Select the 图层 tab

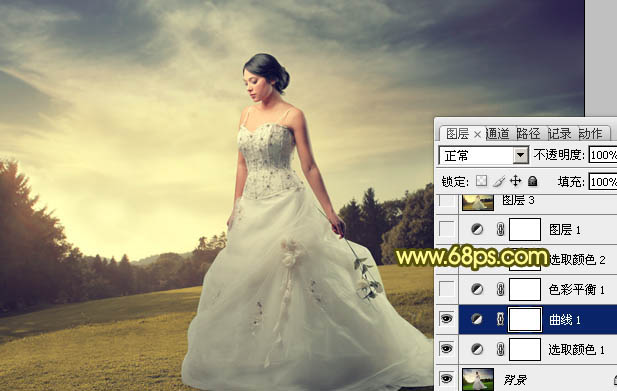point(457,134)
